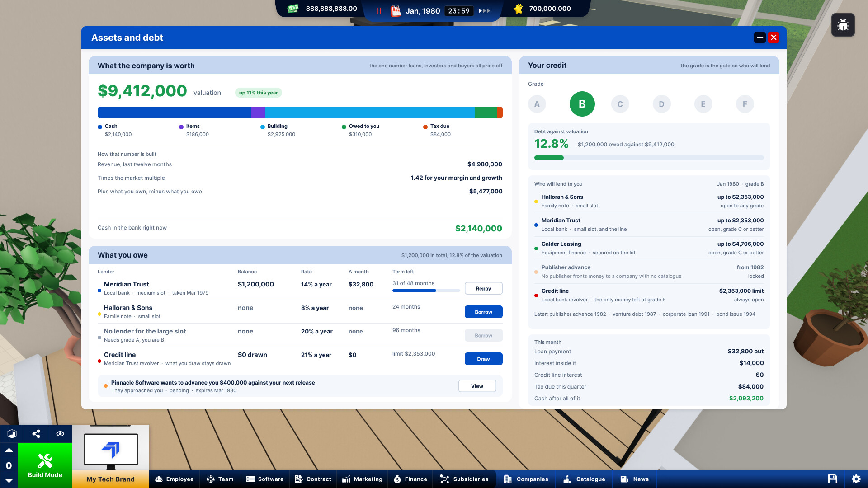Open the Employee menu

[174, 479]
